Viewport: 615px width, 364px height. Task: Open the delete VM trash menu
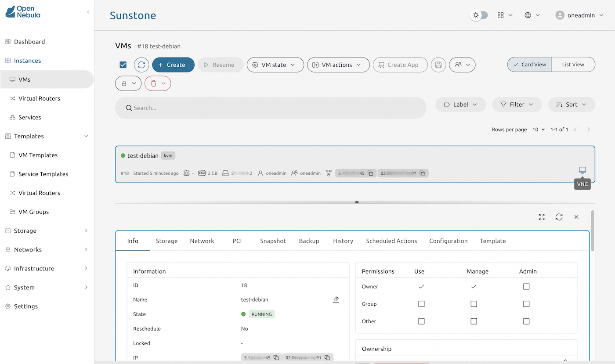pos(158,83)
